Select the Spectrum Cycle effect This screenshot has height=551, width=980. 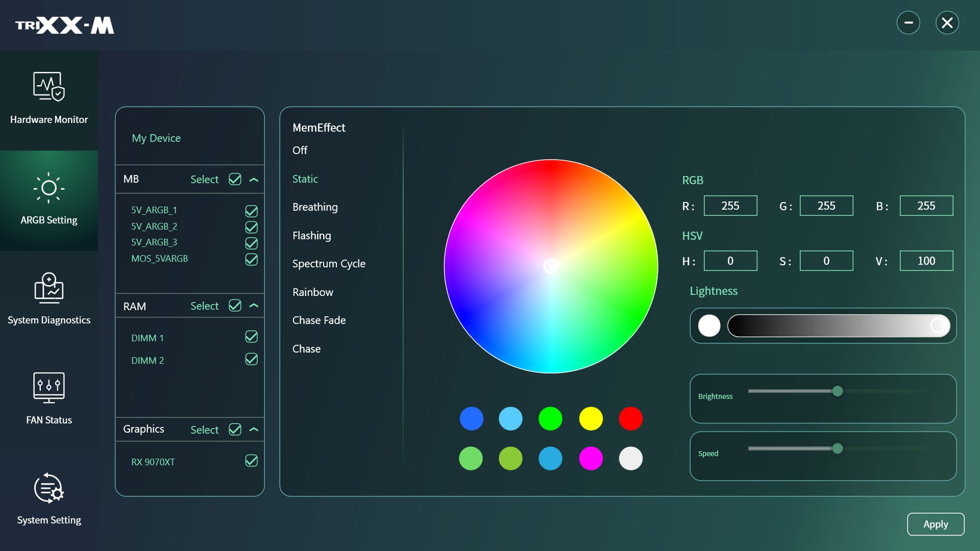pyautogui.click(x=329, y=264)
